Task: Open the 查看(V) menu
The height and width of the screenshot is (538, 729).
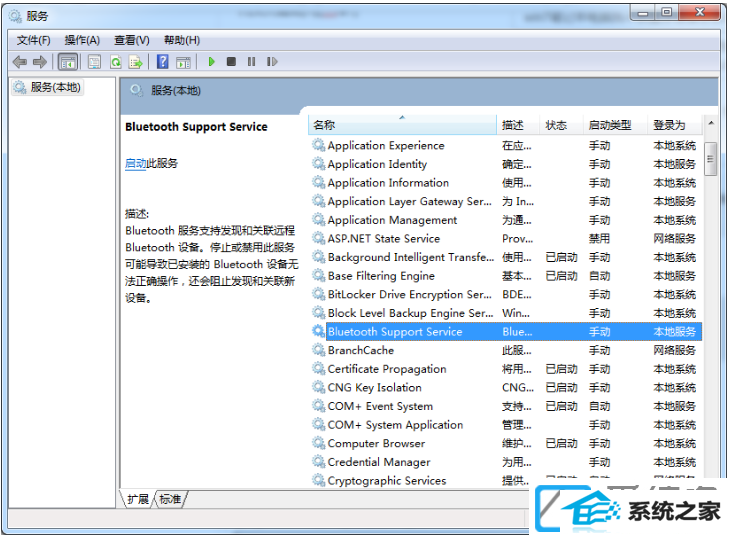Action: pyautogui.click(x=132, y=40)
